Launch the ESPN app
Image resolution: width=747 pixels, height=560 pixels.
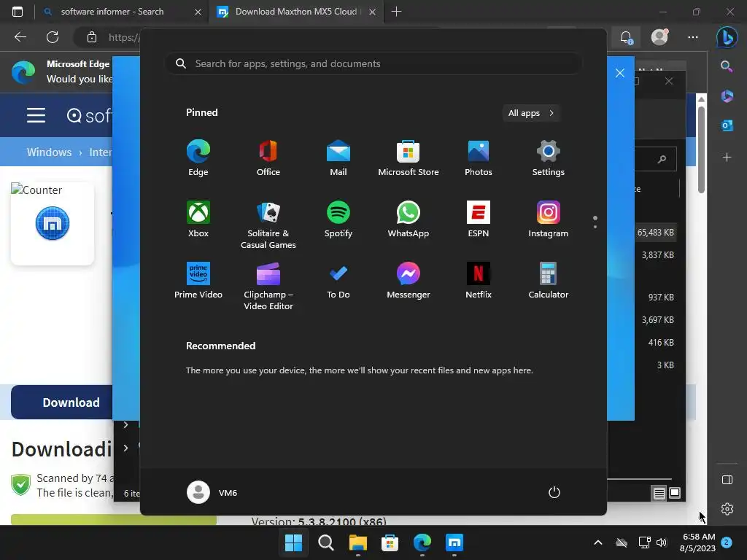coord(479,219)
